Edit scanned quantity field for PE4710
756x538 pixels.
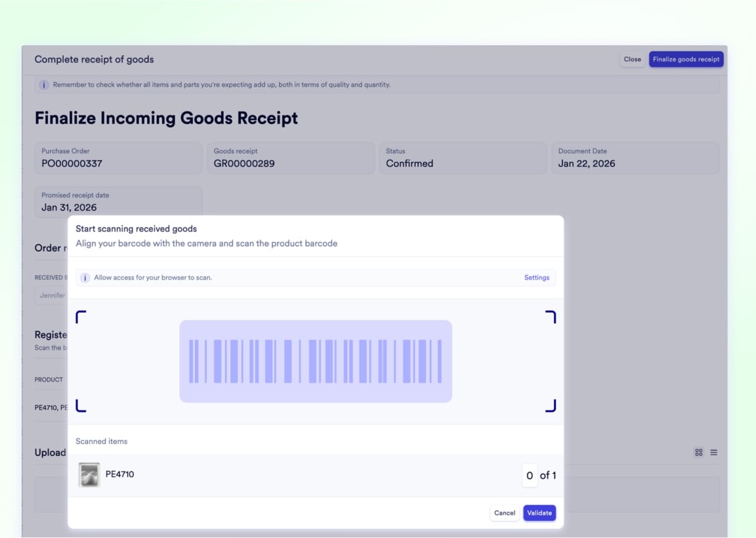coord(530,475)
